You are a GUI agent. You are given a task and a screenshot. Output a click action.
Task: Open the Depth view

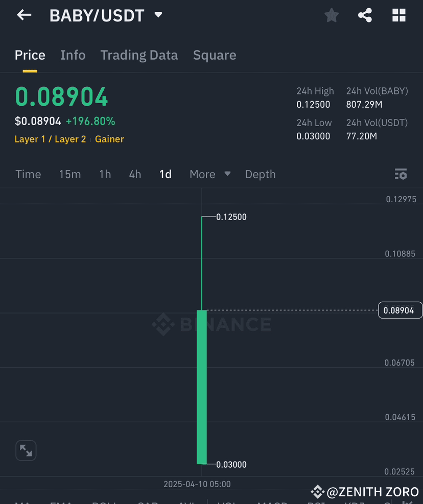tap(260, 174)
